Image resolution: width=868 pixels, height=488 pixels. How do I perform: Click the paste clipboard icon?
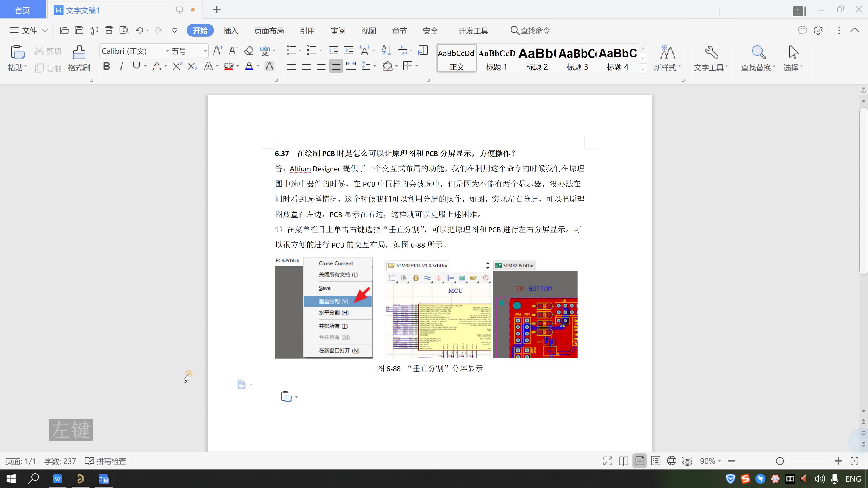click(x=18, y=53)
